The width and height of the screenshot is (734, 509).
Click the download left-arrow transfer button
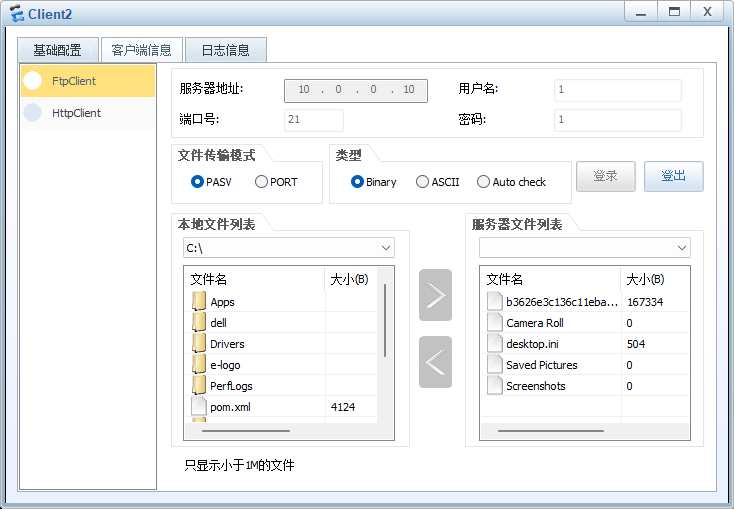click(435, 362)
